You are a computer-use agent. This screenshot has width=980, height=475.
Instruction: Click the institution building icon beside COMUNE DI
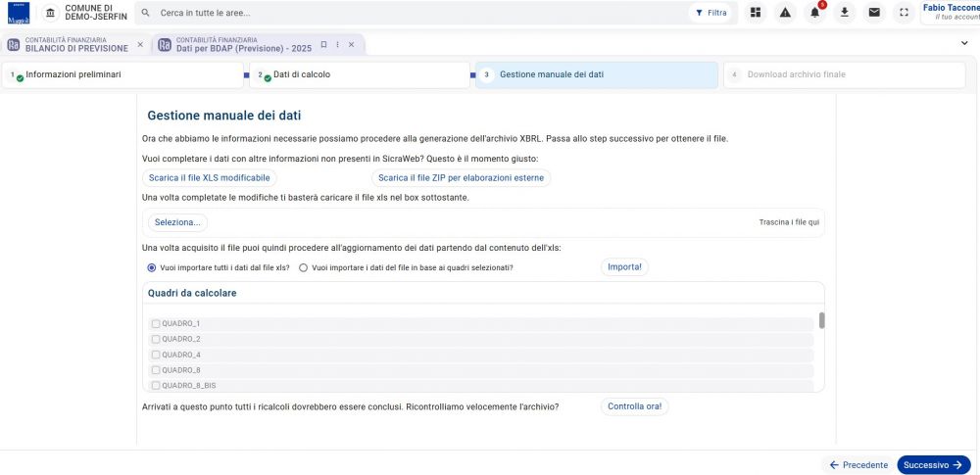51,13
